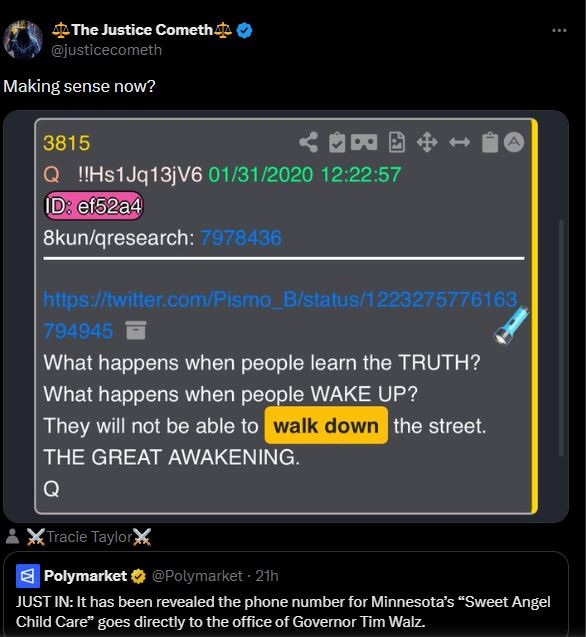Click the pink ID: ef52a4 badge
This screenshot has height=637, width=586.
coord(93,206)
